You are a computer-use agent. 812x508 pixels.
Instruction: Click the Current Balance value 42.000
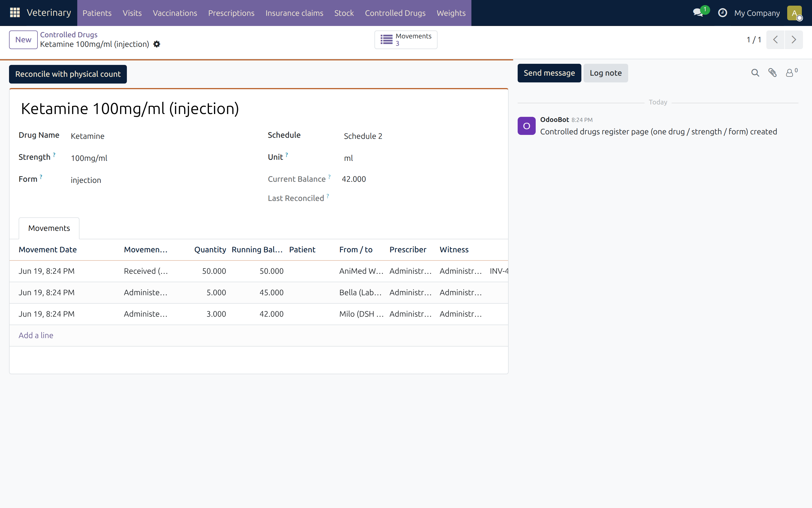point(354,179)
